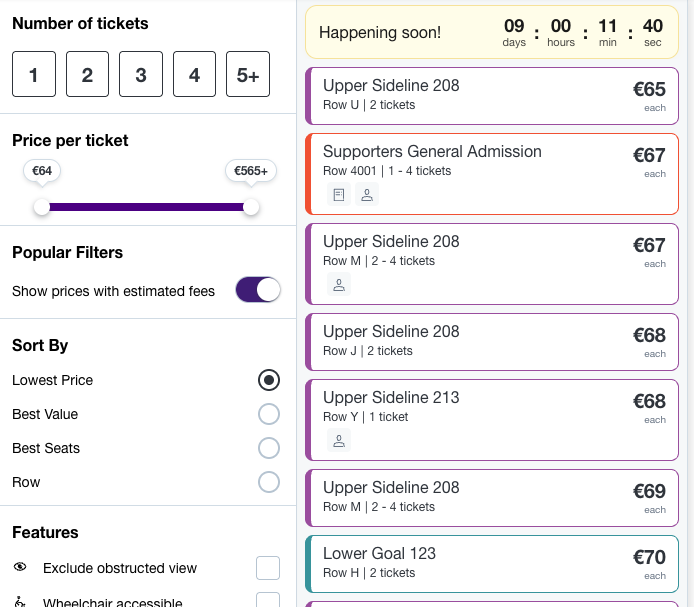Click the person icon on Upper Sideline 208 Row M €67
694x607 pixels.
click(339, 284)
